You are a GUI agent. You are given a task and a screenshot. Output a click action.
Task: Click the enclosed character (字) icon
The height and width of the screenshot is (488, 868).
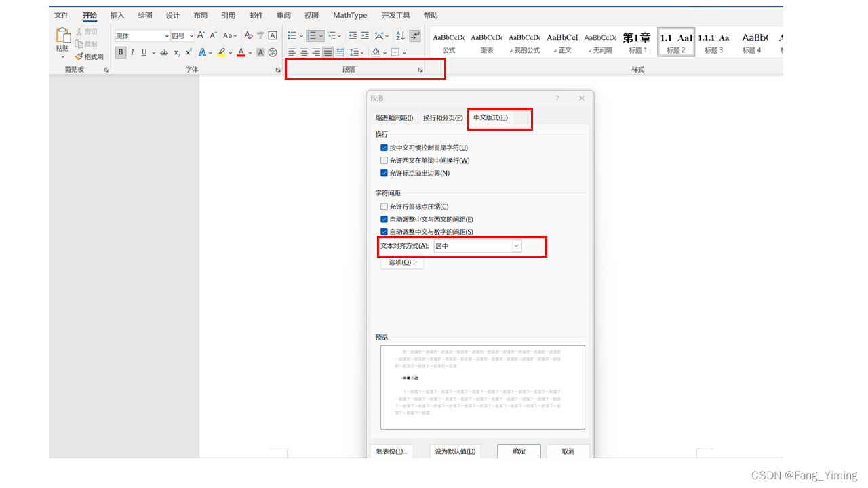click(273, 52)
